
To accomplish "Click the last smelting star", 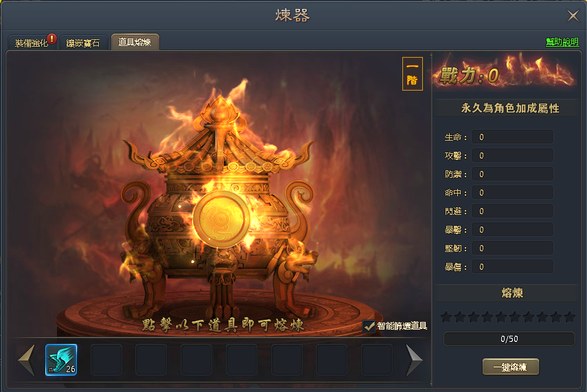I will pos(569,317).
